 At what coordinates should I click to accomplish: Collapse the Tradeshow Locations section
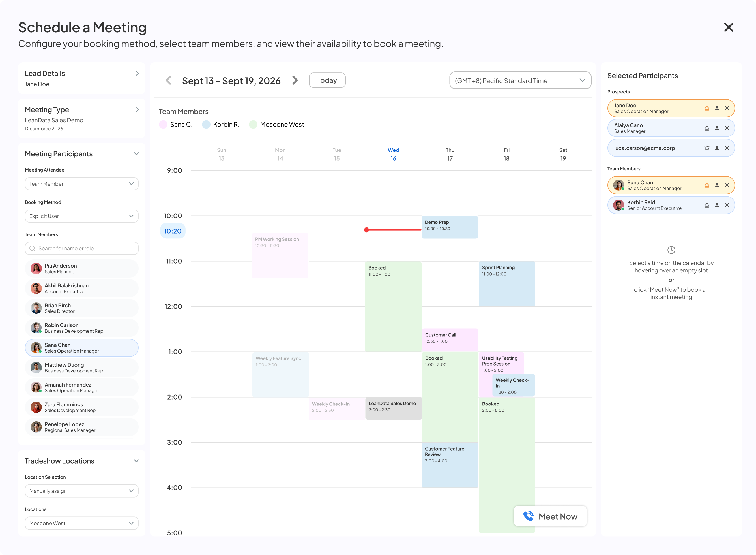click(x=136, y=461)
